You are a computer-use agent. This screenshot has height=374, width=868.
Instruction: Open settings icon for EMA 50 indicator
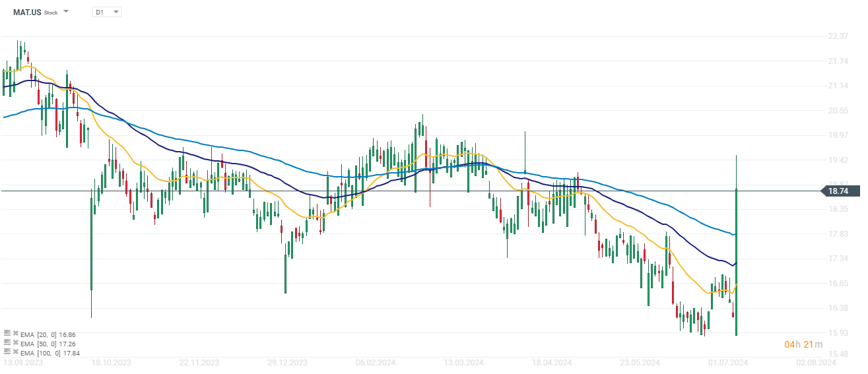(x=7, y=344)
